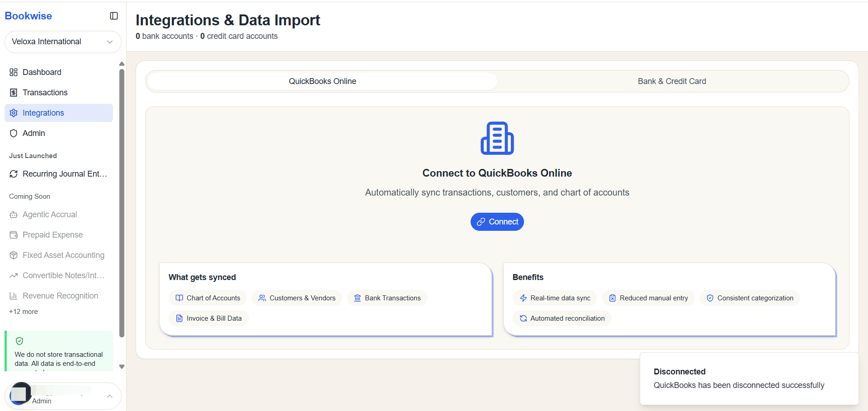This screenshot has width=868, height=411.
Task: Click the sidebar scroll up arrow
Action: coord(122,64)
